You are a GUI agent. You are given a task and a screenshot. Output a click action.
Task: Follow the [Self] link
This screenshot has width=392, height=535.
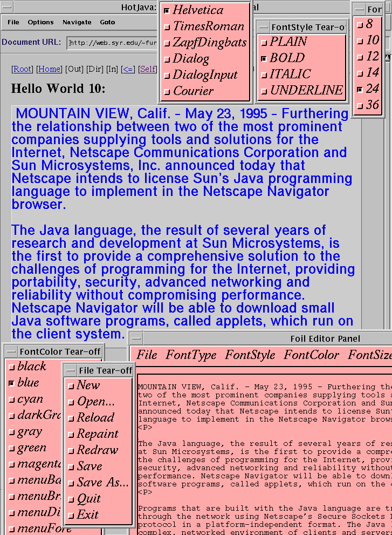coord(148,69)
